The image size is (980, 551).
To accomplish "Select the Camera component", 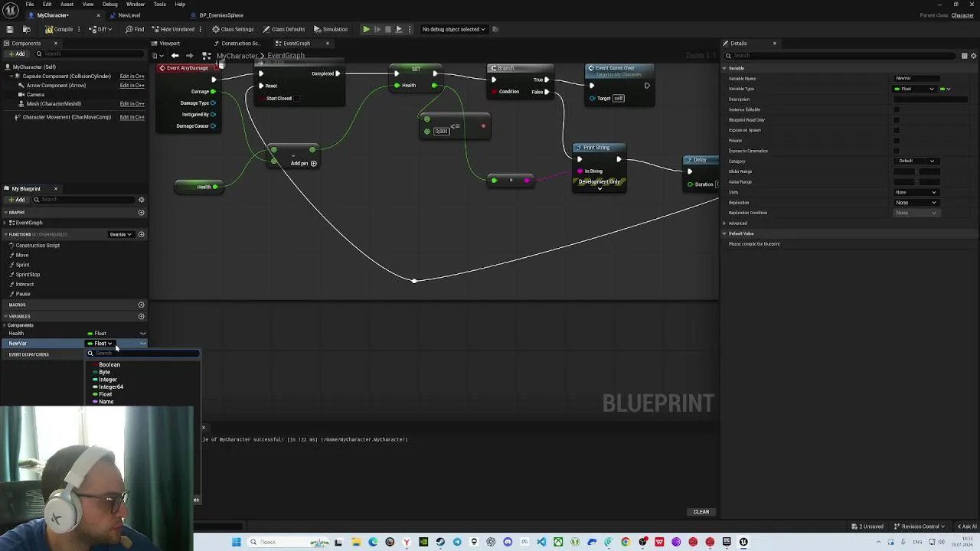I will [35, 95].
